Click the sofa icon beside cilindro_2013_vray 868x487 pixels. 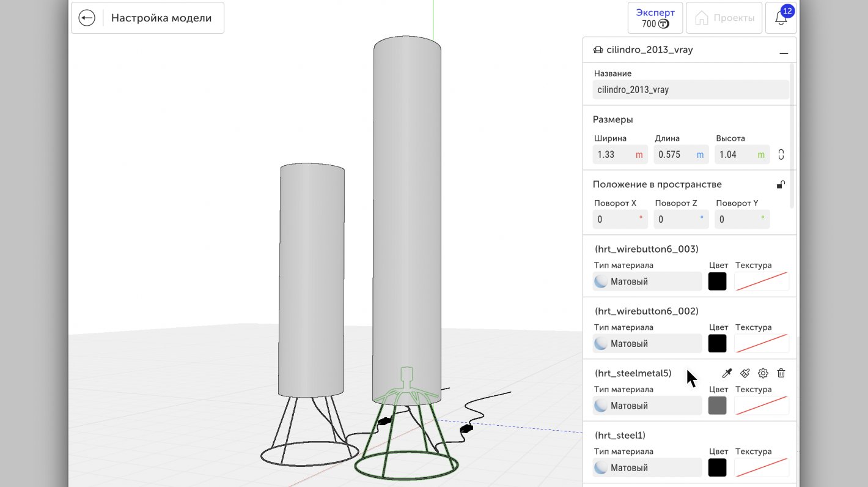coord(598,50)
